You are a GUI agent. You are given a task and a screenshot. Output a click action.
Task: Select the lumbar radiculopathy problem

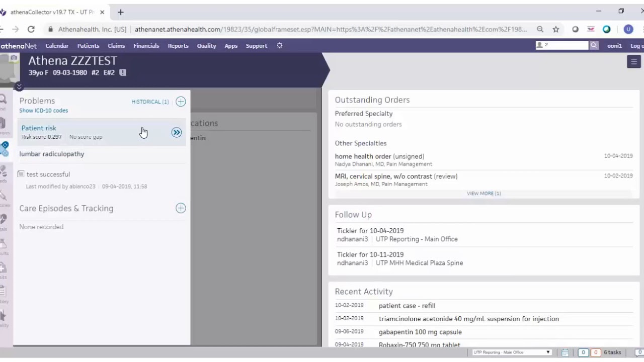tap(52, 154)
